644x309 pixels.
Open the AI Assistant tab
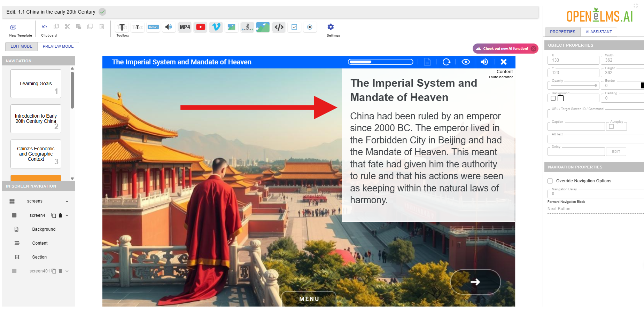point(599,32)
